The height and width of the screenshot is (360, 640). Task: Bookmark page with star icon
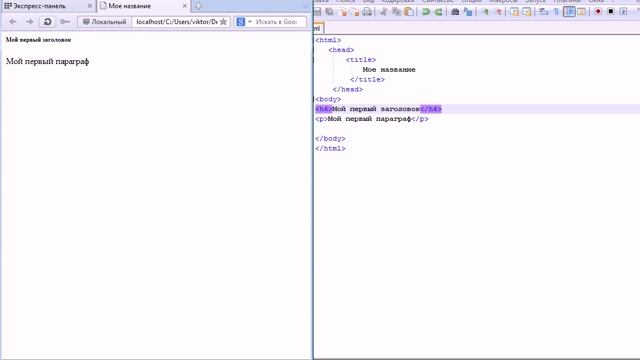(223, 22)
